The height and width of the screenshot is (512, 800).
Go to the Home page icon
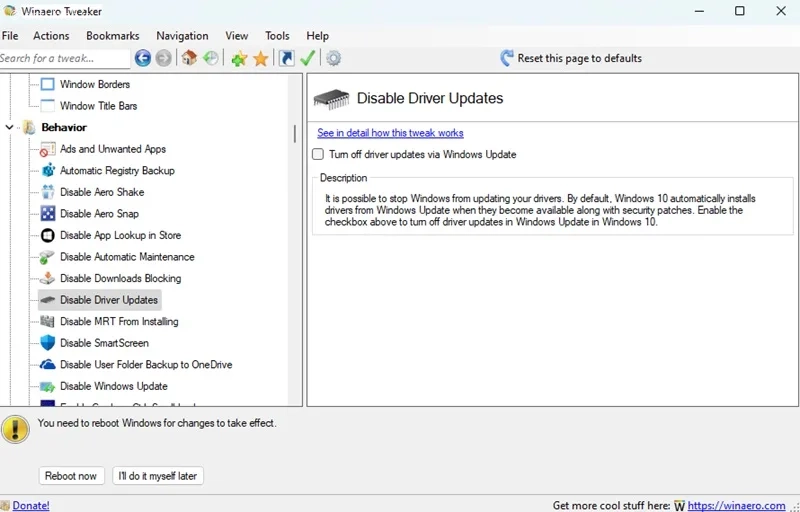pyautogui.click(x=188, y=59)
